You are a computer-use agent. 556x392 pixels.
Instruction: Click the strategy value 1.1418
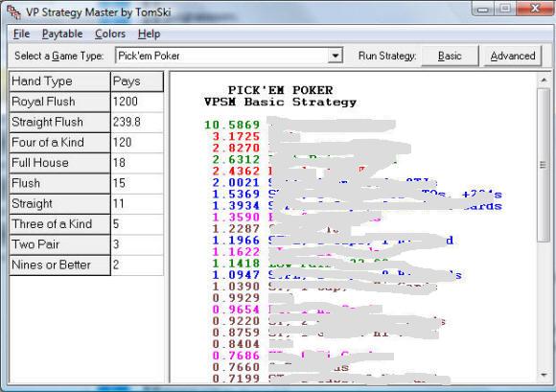[x=236, y=264]
